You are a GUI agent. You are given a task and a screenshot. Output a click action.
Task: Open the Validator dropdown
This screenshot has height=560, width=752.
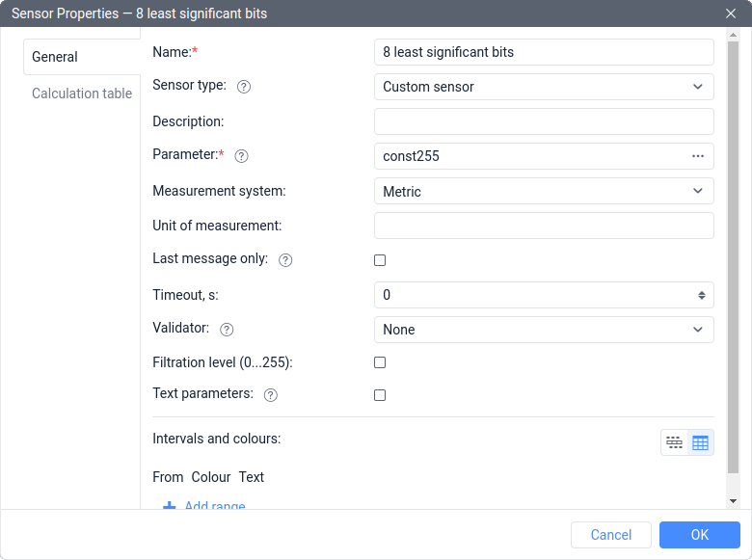(544, 330)
